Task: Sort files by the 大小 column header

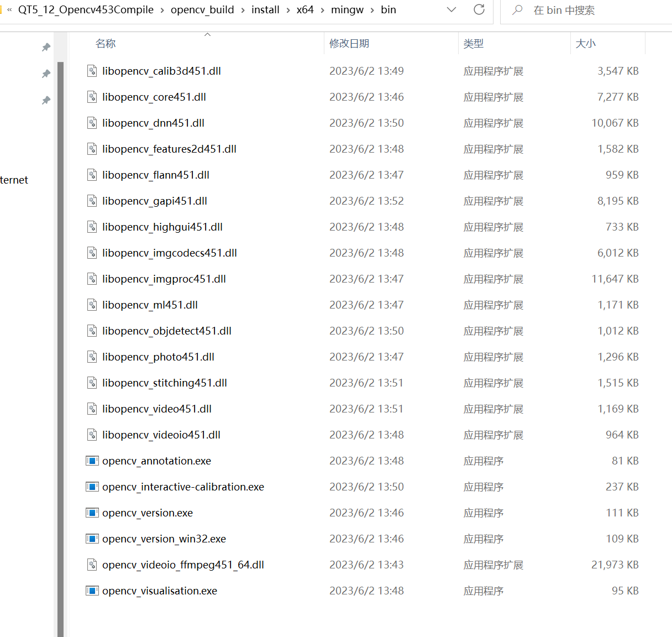Action: [x=586, y=43]
